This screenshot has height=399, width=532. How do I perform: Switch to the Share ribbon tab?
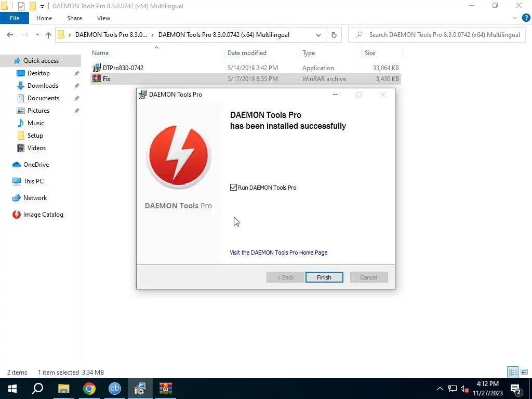74,18
